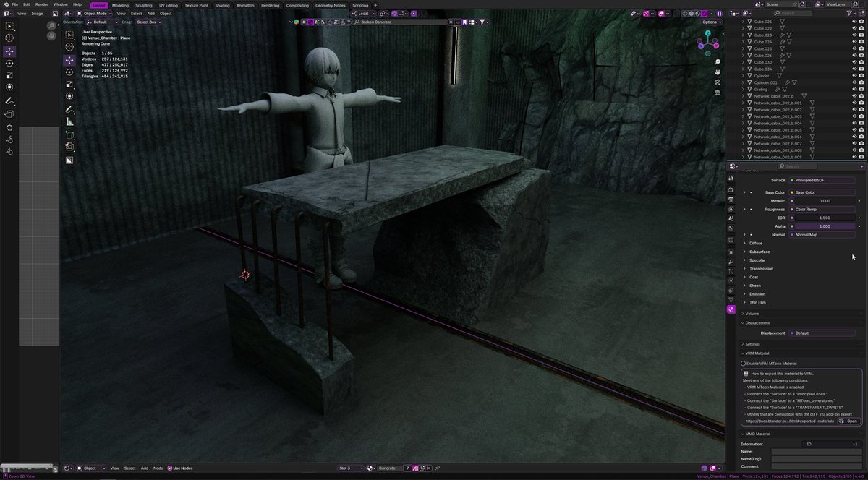Toggle camera view gizmo in the viewport
This screenshot has height=480, width=868.
tap(718, 82)
